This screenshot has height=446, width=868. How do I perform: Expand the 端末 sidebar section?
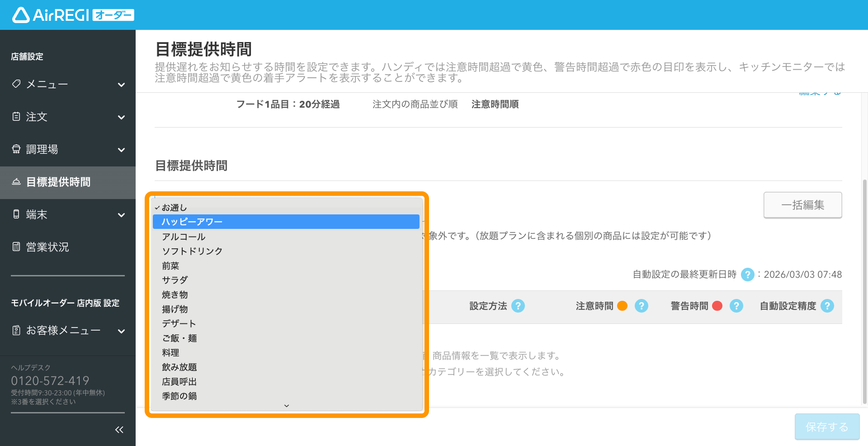(121, 215)
